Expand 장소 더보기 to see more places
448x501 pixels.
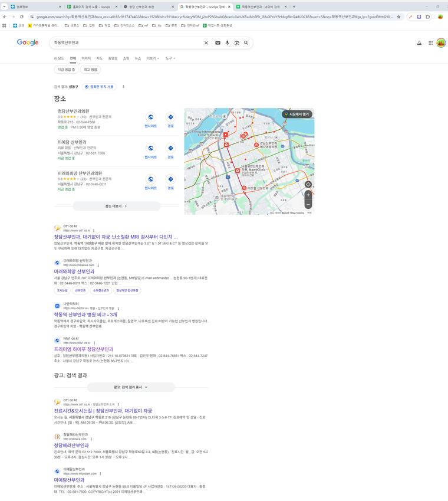[117, 206]
